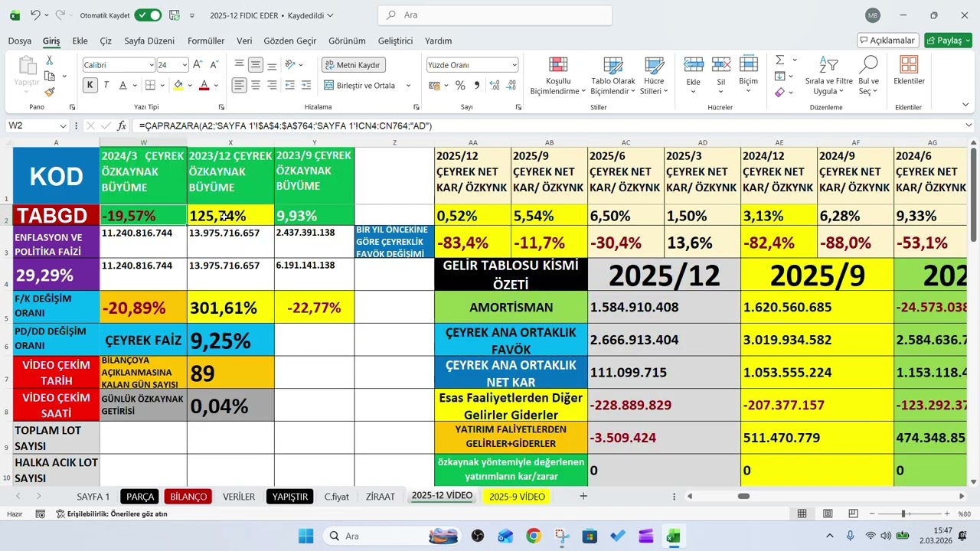
Task: Click the insert function fx icon
Action: [122, 126]
